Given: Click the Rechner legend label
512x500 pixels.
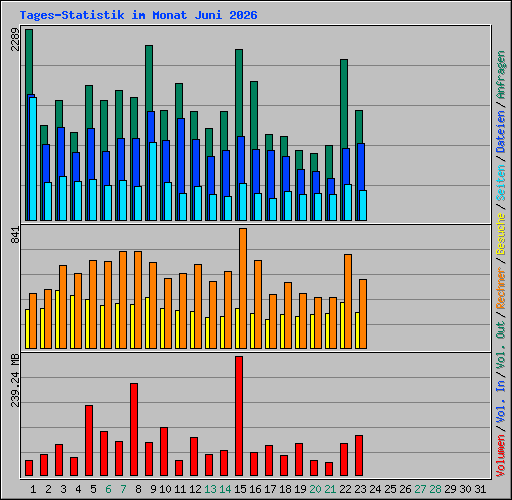Looking at the screenshot, I should (x=501, y=288).
